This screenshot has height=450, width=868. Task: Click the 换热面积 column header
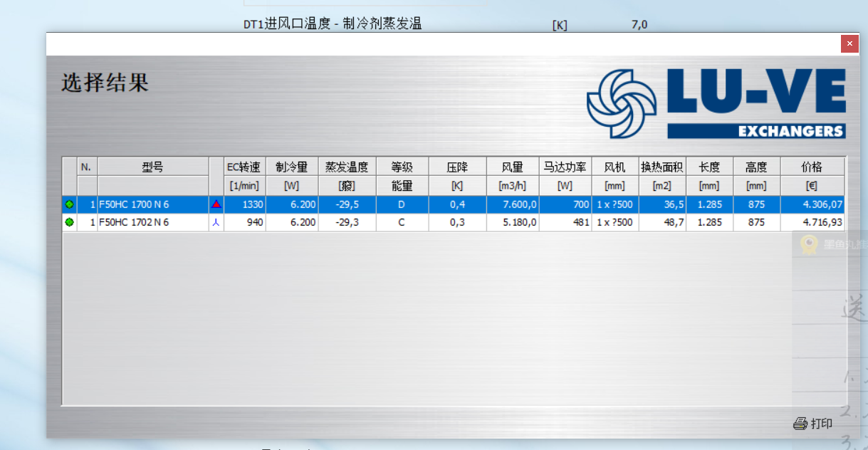coord(662,167)
